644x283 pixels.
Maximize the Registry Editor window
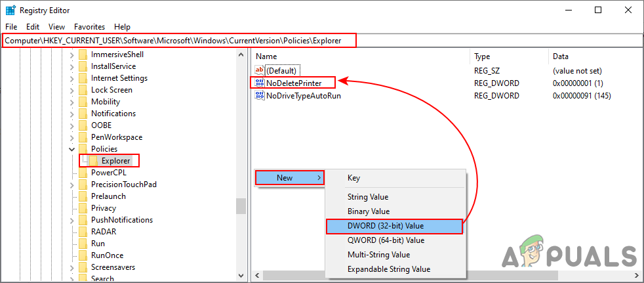coord(598,11)
